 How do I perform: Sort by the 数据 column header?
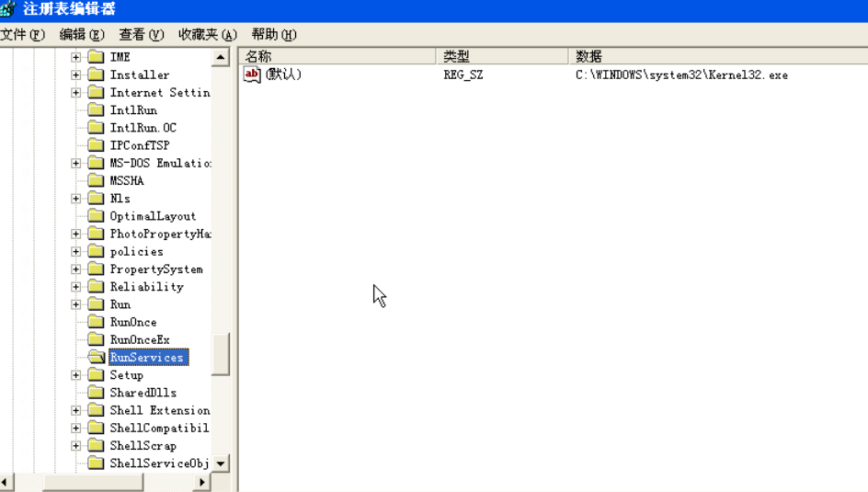[718, 56]
